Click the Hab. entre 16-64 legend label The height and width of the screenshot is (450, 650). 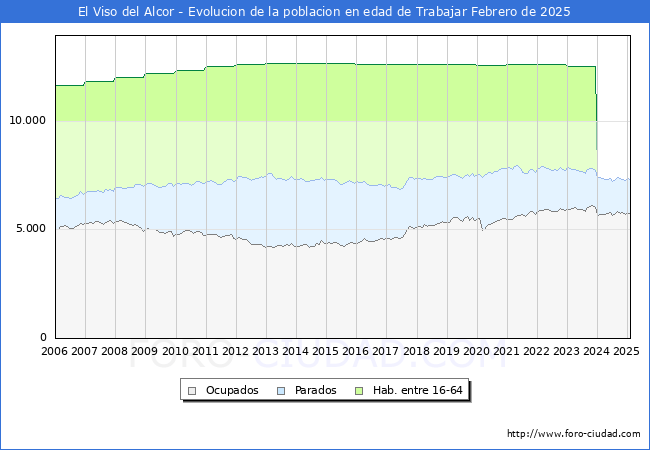[417, 390]
